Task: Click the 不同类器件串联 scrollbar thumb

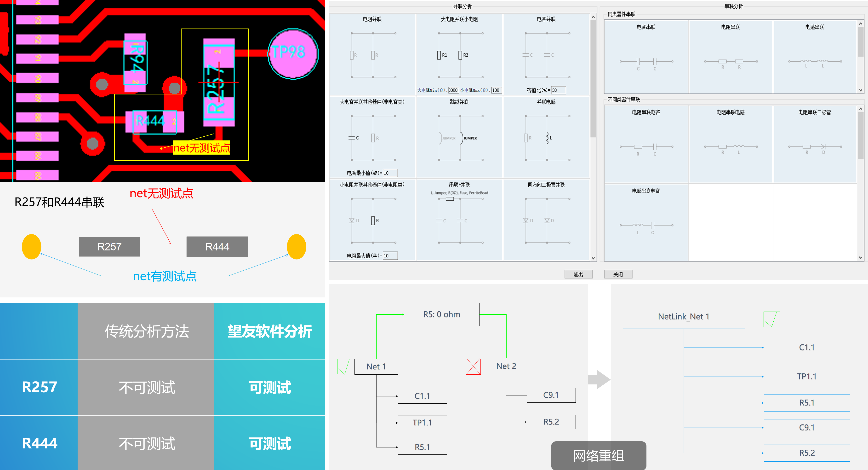Action: [x=861, y=136]
